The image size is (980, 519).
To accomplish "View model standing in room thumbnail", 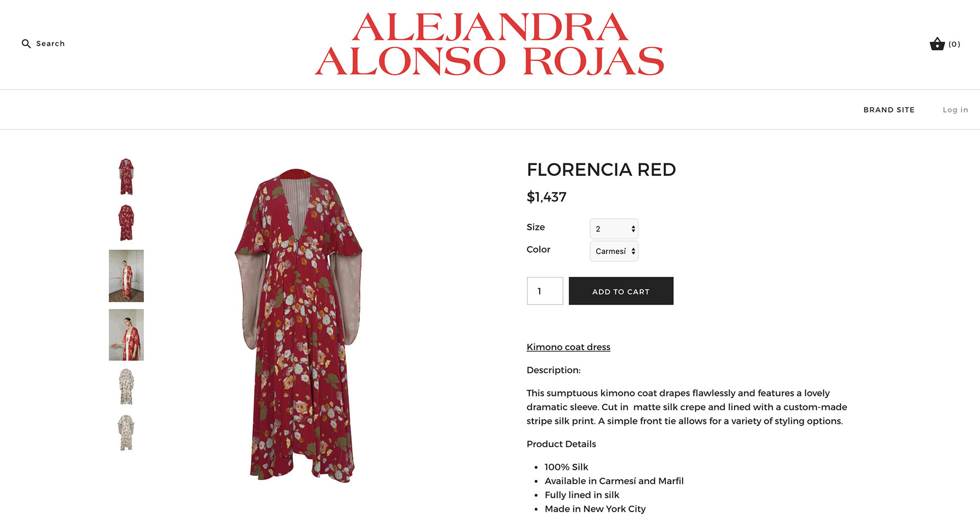I will [126, 276].
